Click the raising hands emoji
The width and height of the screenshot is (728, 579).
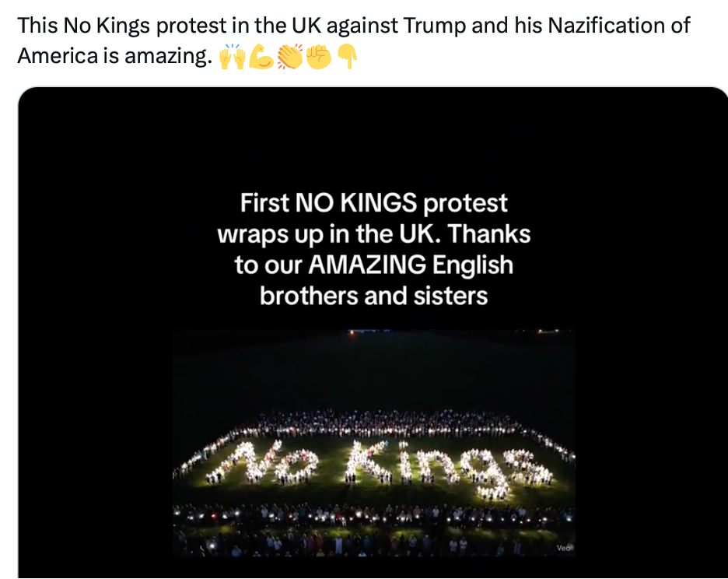[x=232, y=58]
